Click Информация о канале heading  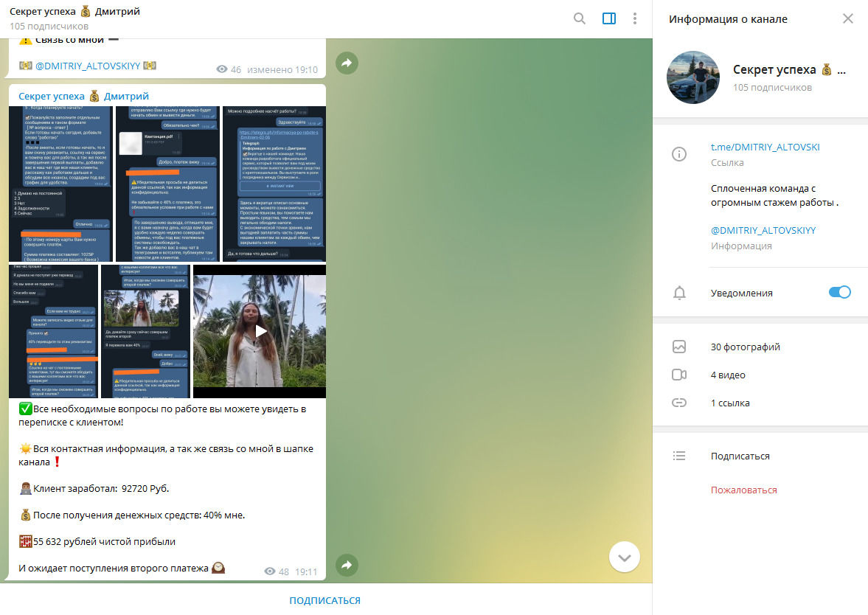click(728, 19)
